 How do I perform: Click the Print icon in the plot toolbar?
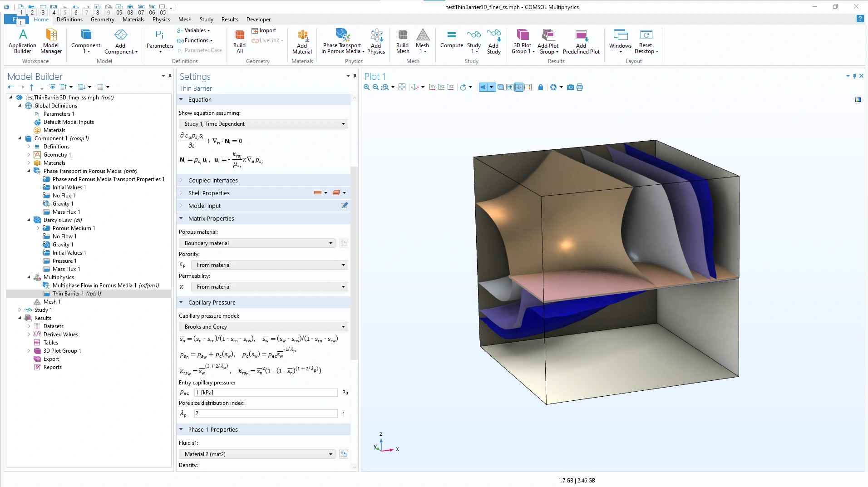coord(580,87)
